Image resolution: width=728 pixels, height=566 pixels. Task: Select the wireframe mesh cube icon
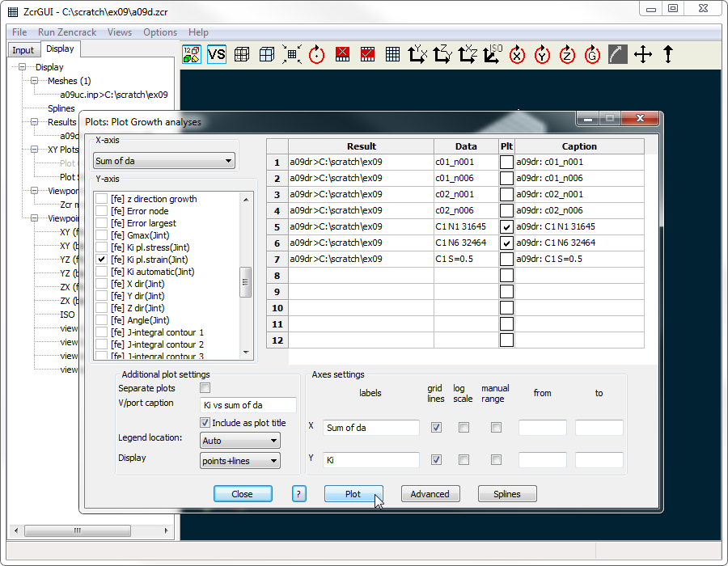[x=241, y=55]
